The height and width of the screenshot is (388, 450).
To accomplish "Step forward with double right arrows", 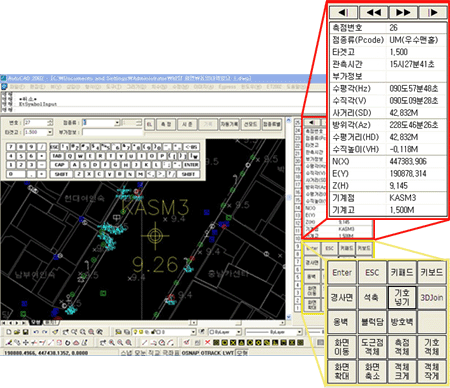I will (x=403, y=12).
